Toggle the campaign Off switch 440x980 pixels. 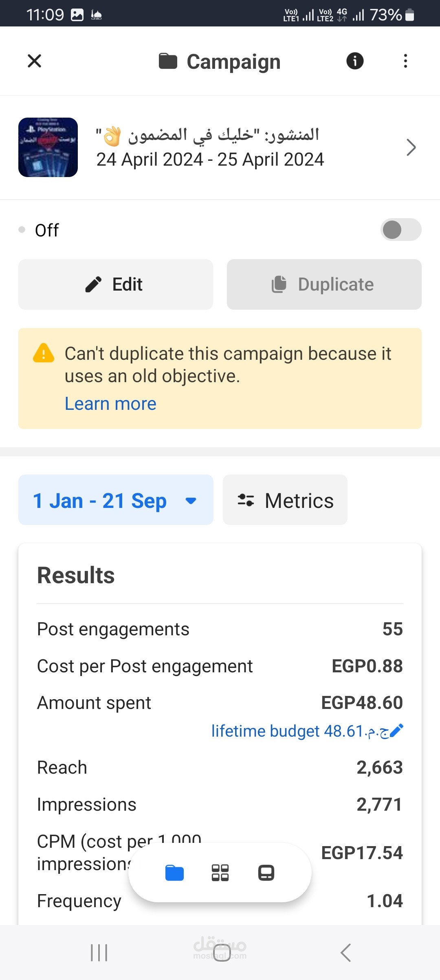[x=401, y=230]
